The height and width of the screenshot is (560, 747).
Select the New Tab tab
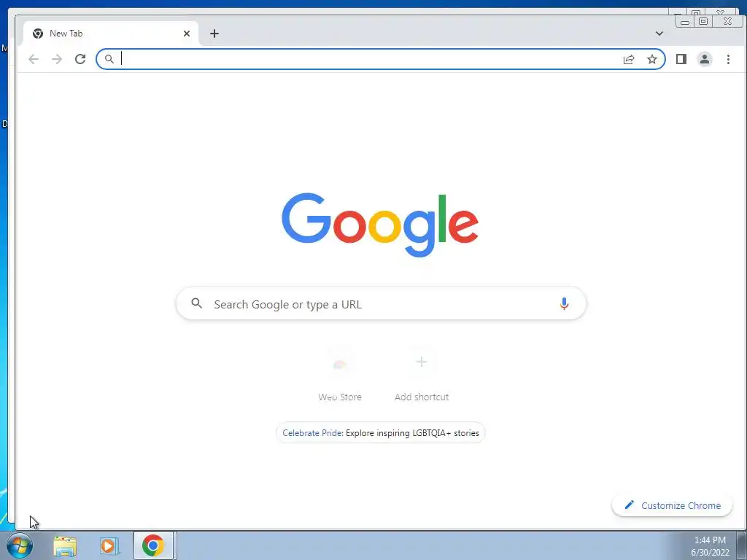(x=111, y=34)
